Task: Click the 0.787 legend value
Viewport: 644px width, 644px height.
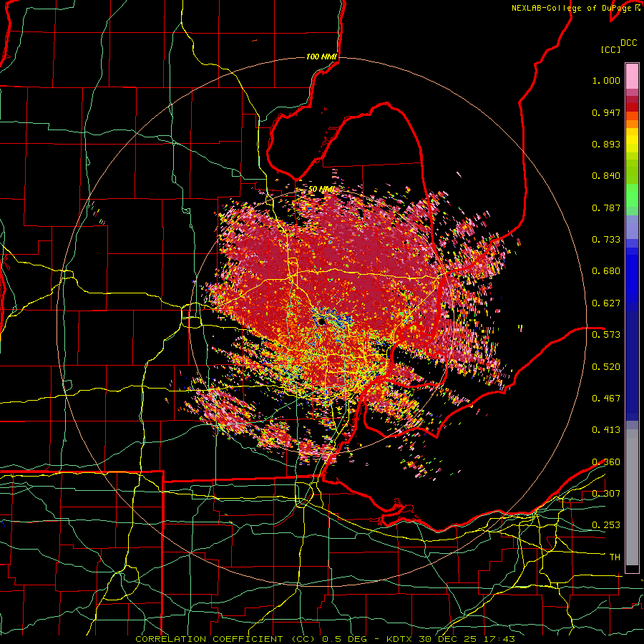Action: pos(606,208)
